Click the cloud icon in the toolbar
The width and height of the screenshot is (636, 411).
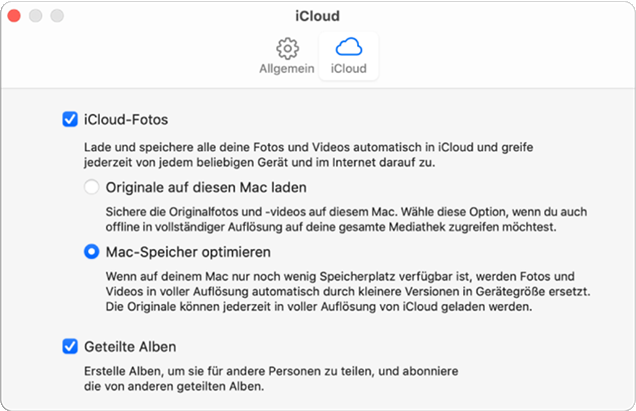[x=349, y=47]
